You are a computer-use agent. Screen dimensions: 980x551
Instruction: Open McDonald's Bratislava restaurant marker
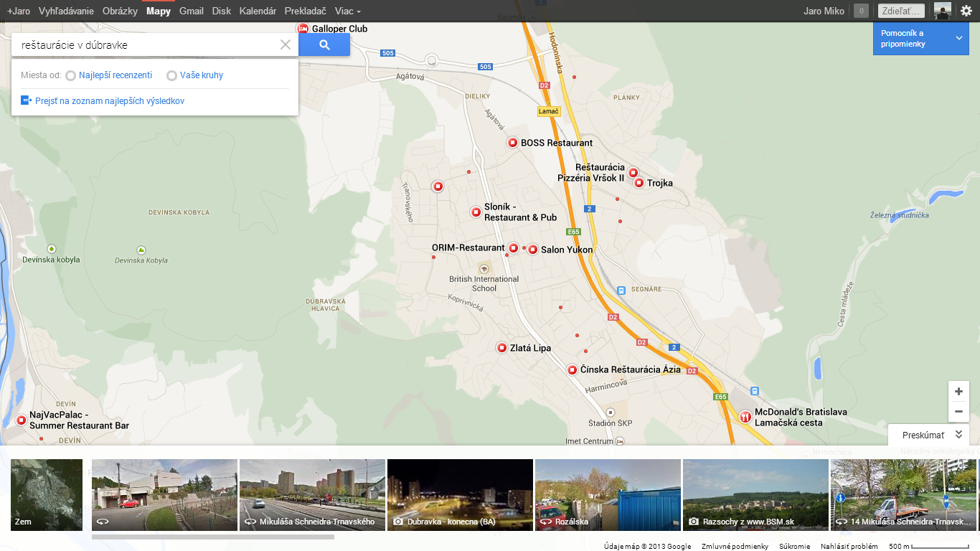pyautogui.click(x=745, y=416)
